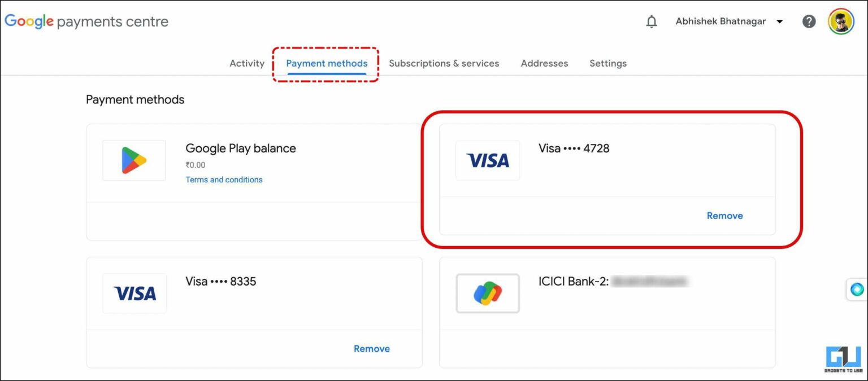Stay on the Payment methods tab
This screenshot has height=381, width=868.
(x=327, y=63)
